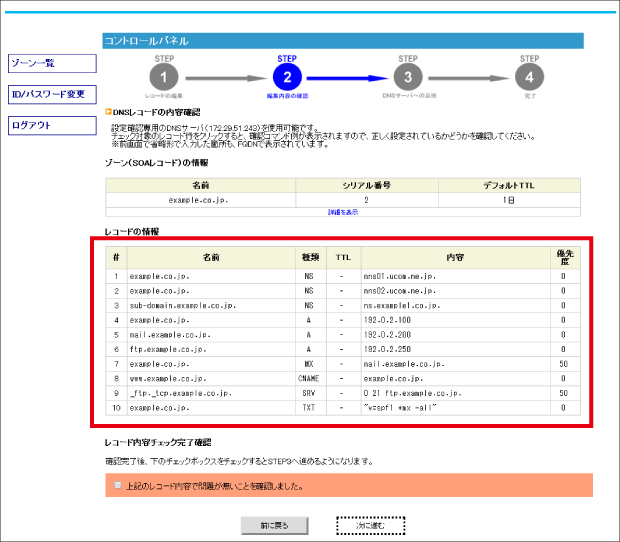The height and width of the screenshot is (542, 620).
Task: Click the mail.example.co.jp. name in row 5
Action: point(211,335)
